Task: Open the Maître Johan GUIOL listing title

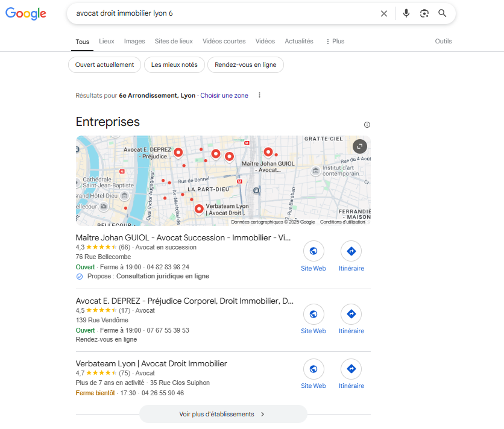Action: click(183, 238)
